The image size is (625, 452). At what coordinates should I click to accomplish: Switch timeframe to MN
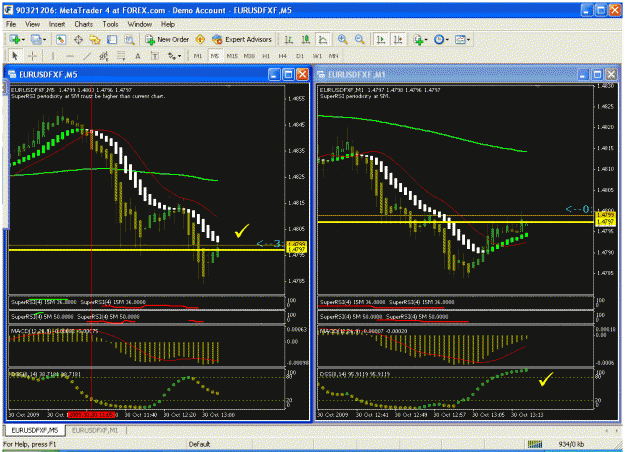(x=334, y=56)
